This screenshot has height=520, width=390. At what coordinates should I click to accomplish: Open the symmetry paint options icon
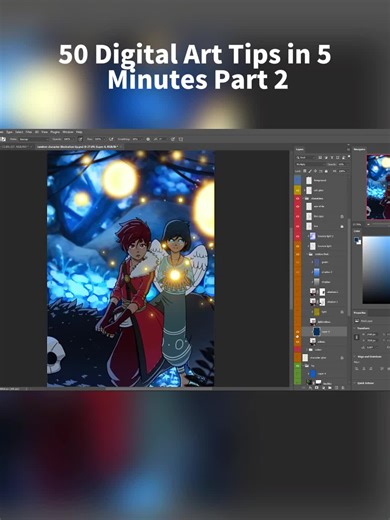[181, 139]
